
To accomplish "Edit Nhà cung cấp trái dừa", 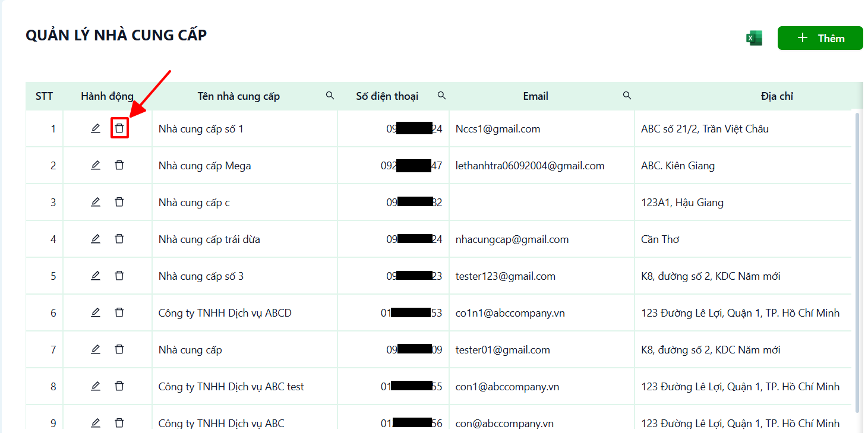I will tap(96, 239).
